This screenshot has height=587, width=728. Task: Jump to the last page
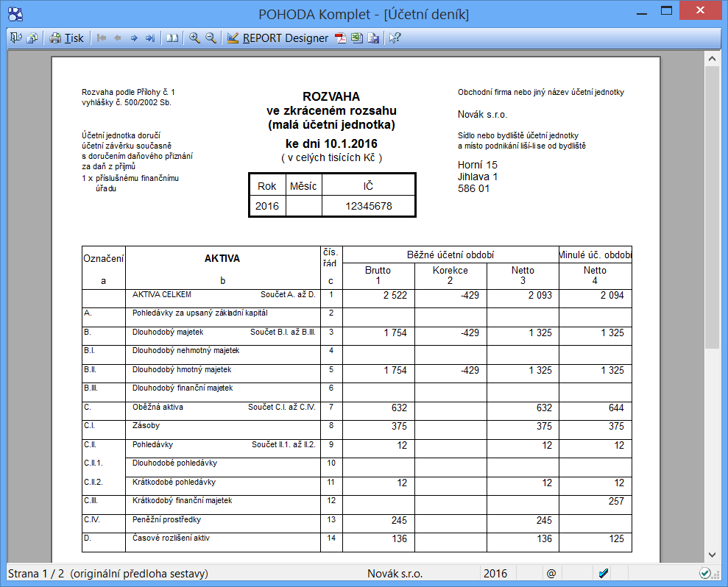(150, 38)
